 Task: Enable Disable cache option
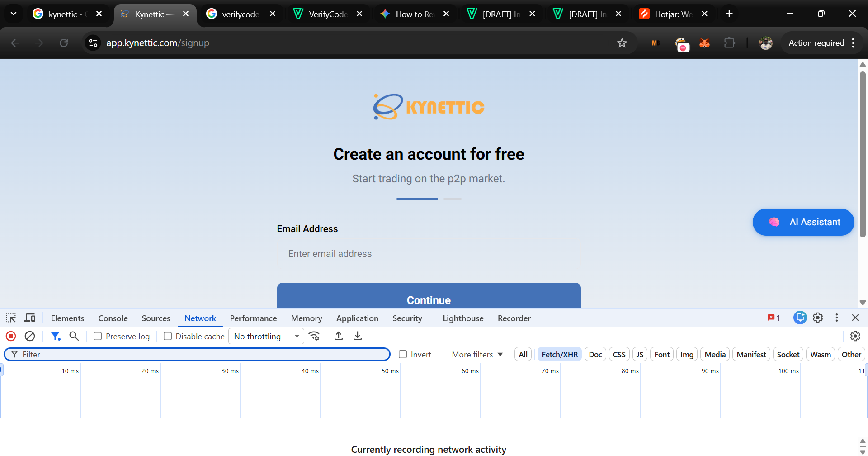pos(168,336)
